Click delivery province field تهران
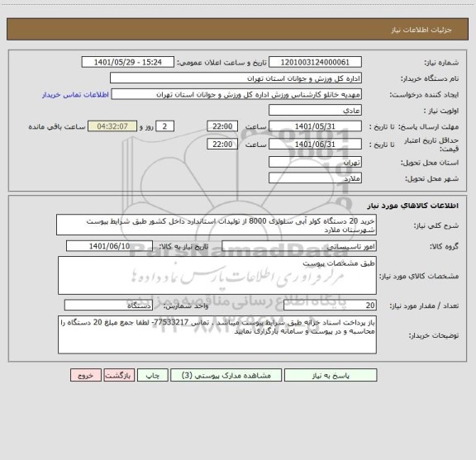The image size is (476, 460). tap(315, 162)
